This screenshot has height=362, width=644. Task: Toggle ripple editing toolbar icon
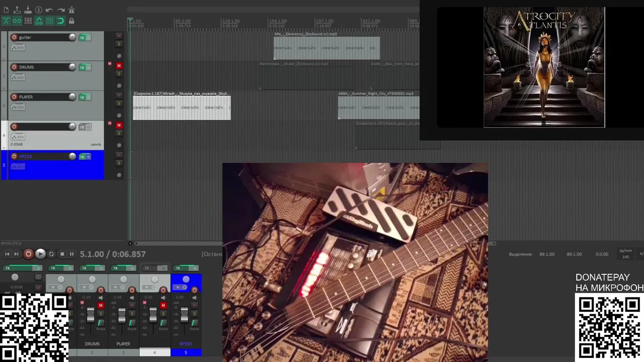point(28,21)
